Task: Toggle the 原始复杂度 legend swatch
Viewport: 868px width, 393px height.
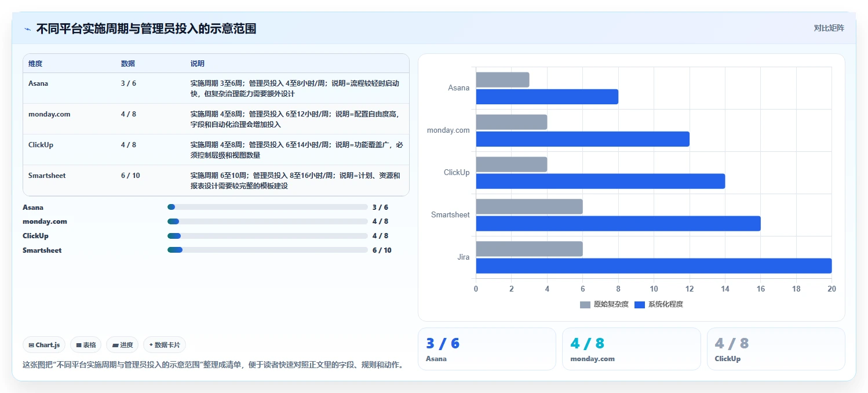Action: click(585, 304)
